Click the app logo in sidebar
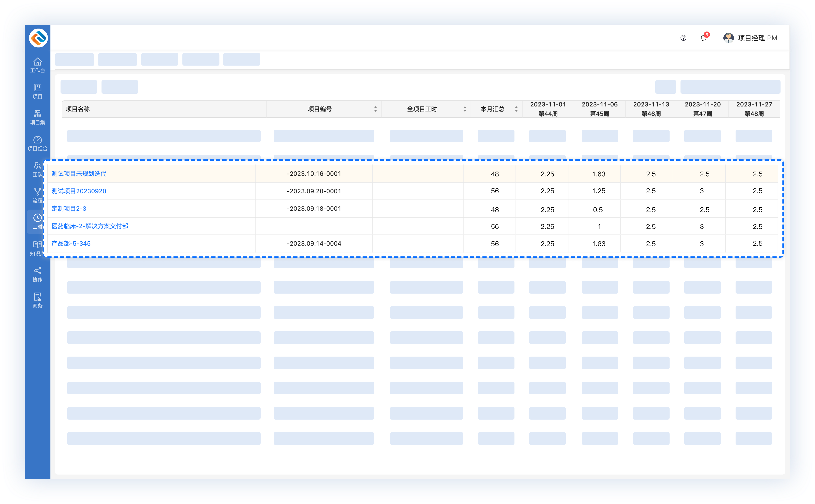This screenshot has width=815, height=504. click(x=38, y=38)
